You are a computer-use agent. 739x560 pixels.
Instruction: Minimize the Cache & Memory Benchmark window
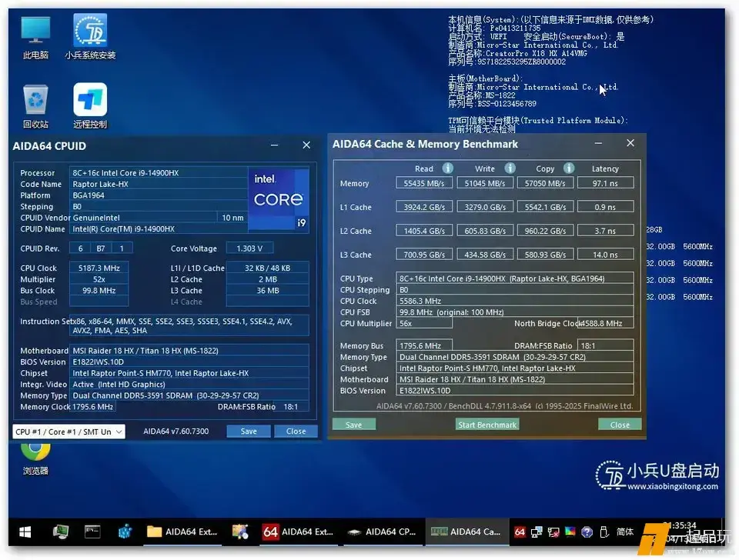tap(599, 143)
